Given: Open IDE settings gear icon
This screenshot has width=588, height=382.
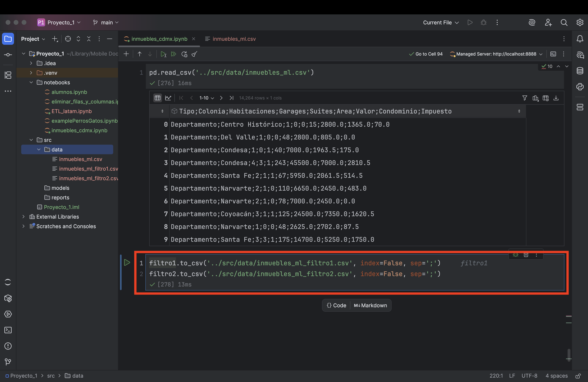Looking at the screenshot, I should [x=580, y=22].
